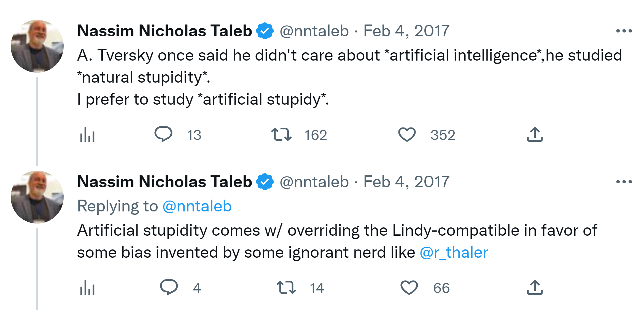Open more options for the first tweet

pyautogui.click(x=624, y=31)
